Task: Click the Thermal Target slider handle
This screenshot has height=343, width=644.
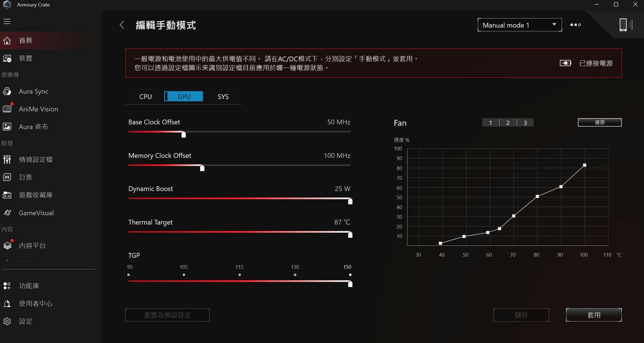Action: (x=350, y=234)
